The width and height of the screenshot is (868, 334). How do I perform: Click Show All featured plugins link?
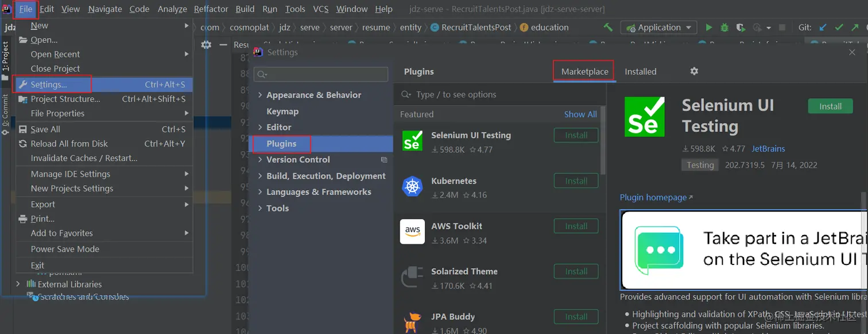[580, 114]
